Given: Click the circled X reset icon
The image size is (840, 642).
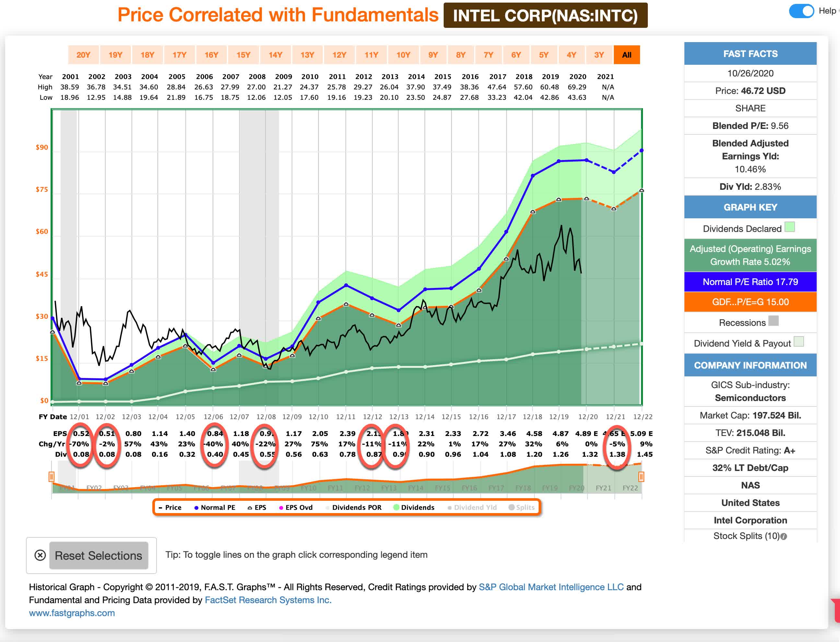Looking at the screenshot, I should (x=40, y=555).
